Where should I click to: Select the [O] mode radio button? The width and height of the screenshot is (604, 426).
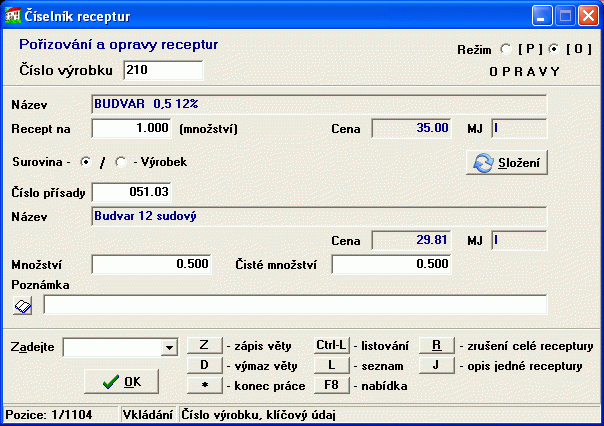[x=554, y=49]
